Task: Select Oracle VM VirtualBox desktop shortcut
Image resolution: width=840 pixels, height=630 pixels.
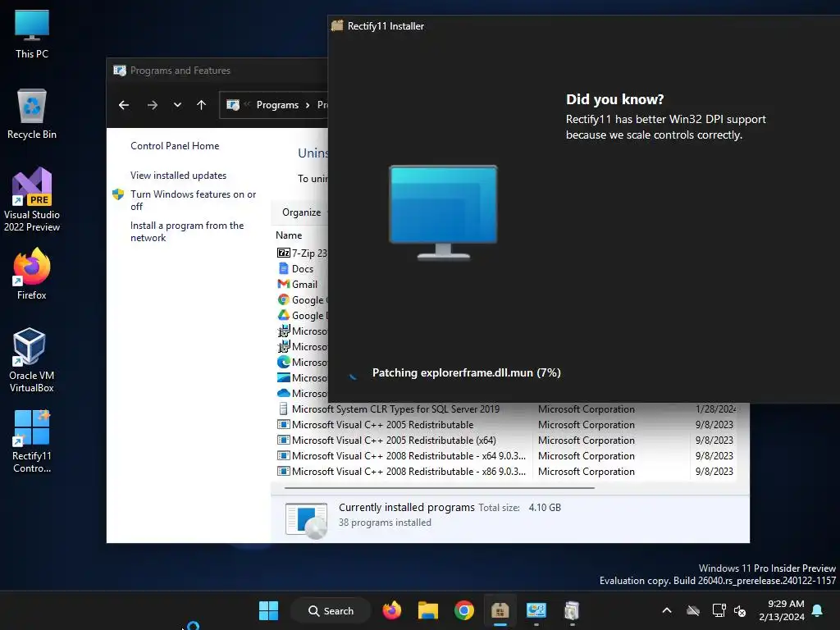Action: tap(32, 361)
